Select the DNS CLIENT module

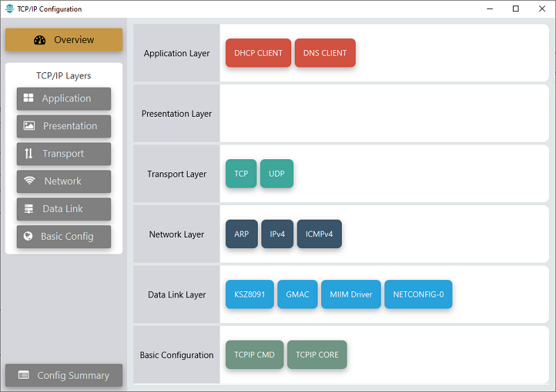(325, 53)
